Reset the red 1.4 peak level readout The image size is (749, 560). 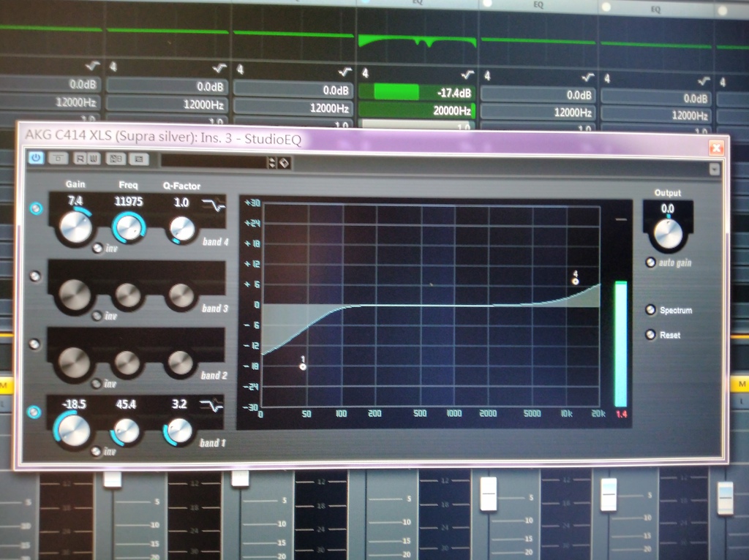[621, 414]
